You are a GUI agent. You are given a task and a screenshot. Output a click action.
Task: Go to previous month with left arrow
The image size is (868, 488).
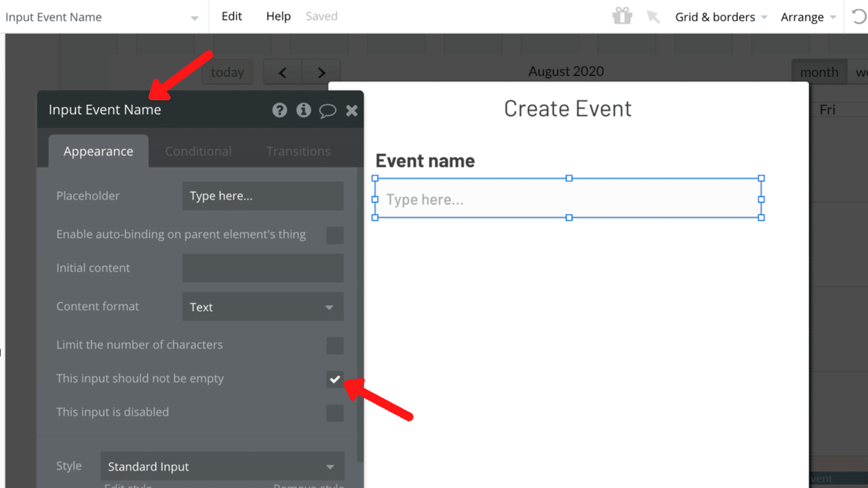point(283,72)
